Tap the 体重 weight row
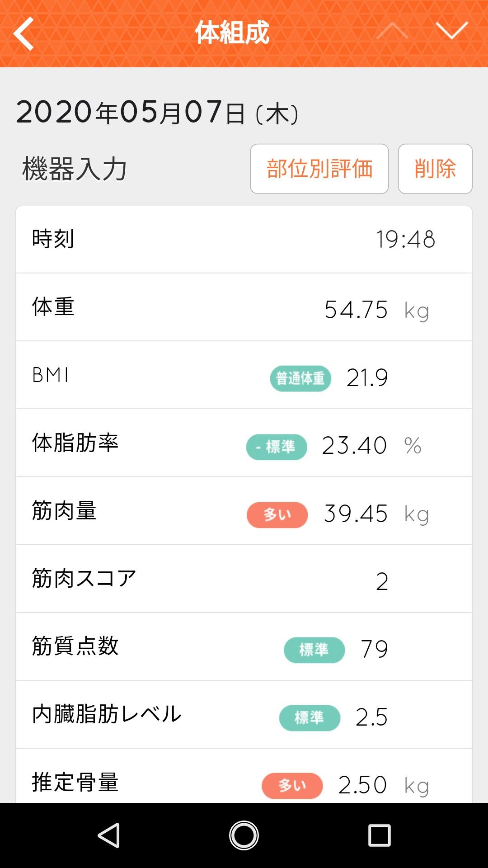This screenshot has width=488, height=868. tap(244, 307)
